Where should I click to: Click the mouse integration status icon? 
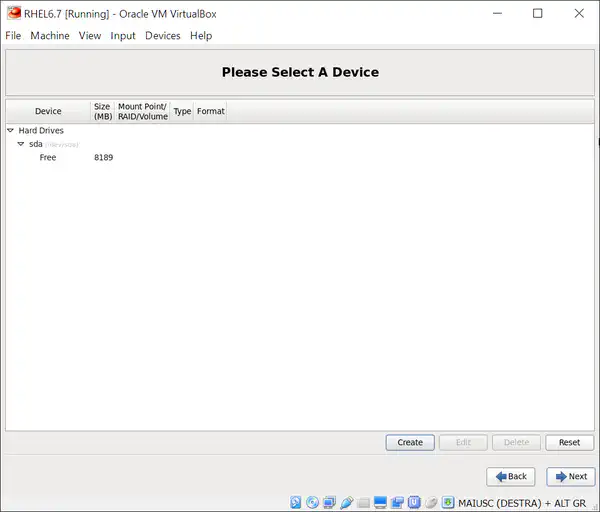point(431,502)
